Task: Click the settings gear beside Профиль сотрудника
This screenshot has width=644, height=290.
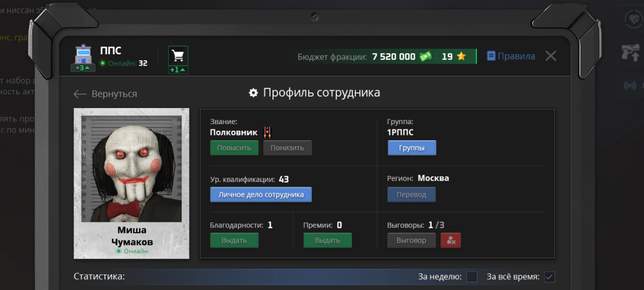Action: 253,93
